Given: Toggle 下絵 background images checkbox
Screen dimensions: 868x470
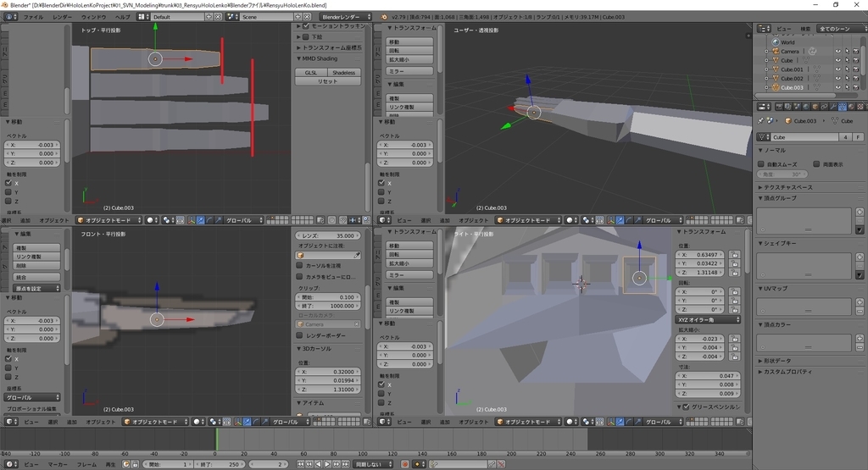Looking at the screenshot, I should pos(305,37).
